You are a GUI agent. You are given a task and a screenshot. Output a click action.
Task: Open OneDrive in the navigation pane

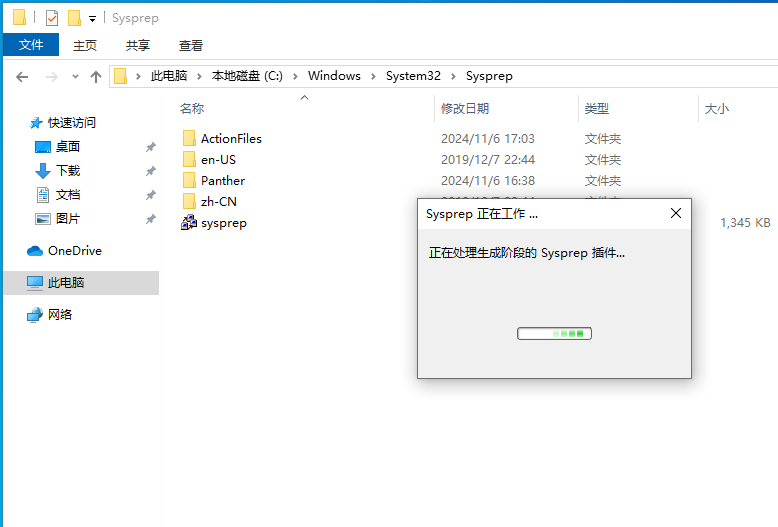tap(75, 251)
